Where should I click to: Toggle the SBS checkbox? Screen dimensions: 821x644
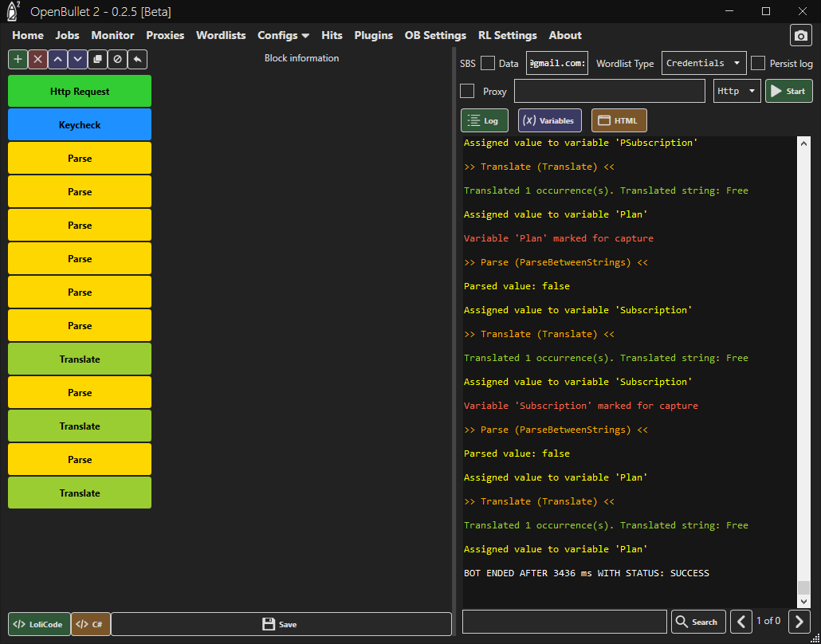tap(488, 63)
